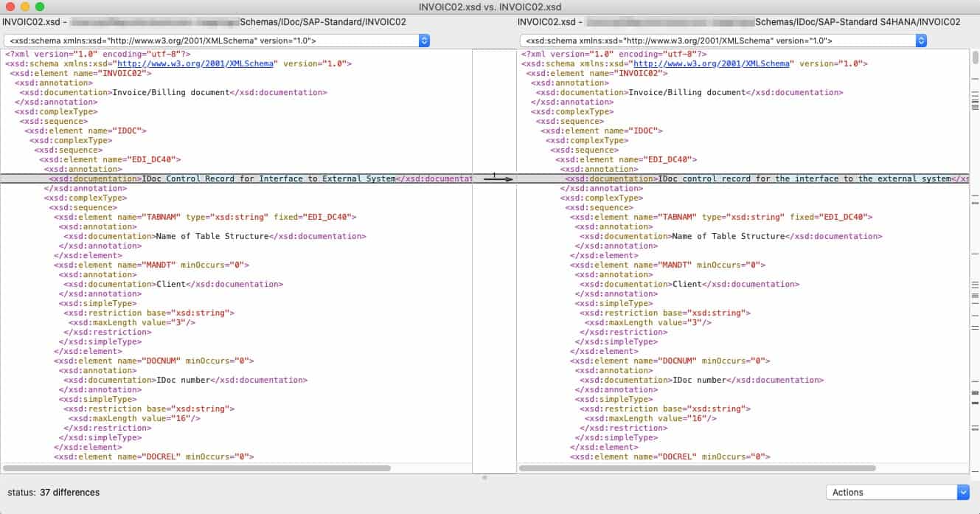The height and width of the screenshot is (514, 980).
Task: Click the window title INVOIC02.xsd vs. INVOIC02.xsd
Action: tap(490, 7)
